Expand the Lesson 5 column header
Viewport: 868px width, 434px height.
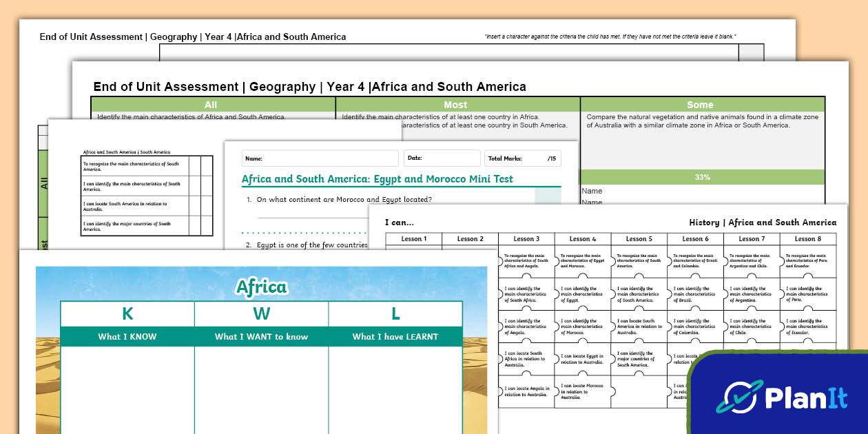click(x=639, y=239)
